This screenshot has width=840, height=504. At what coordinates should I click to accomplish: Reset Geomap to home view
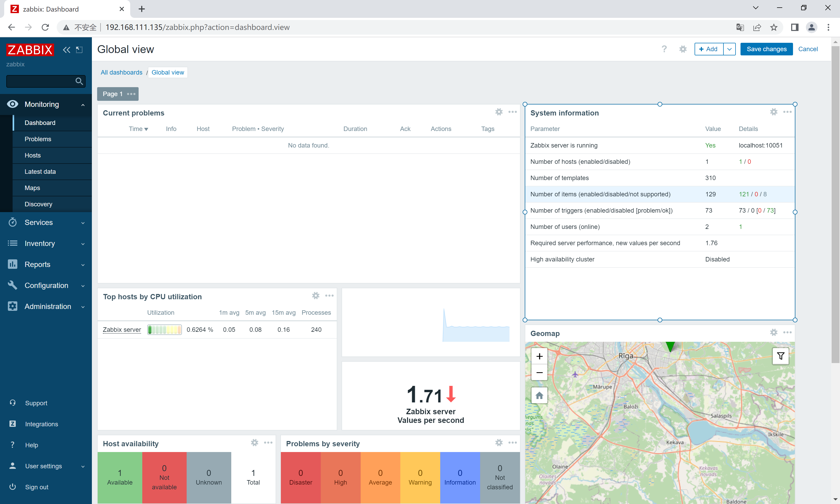click(x=539, y=395)
